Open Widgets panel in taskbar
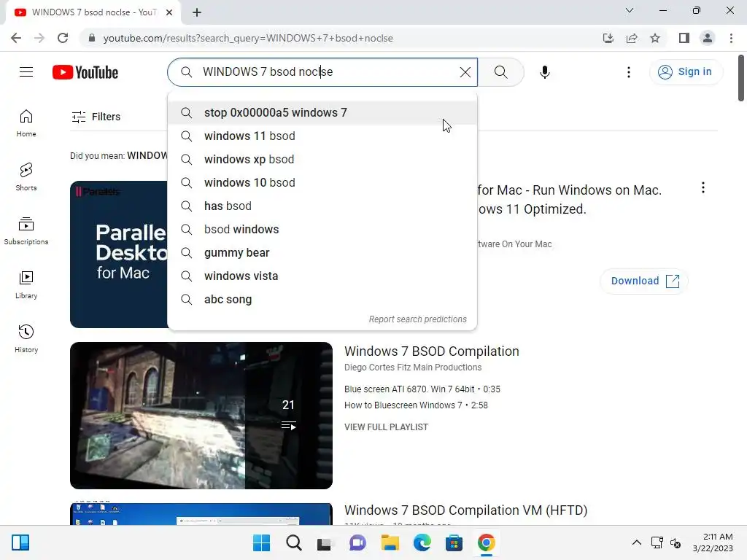 click(x=20, y=542)
